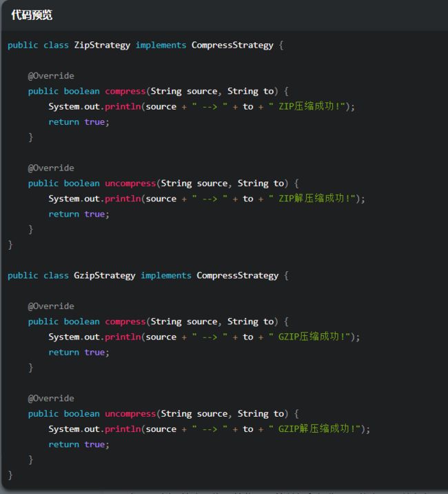Click System on the GZIP解压缩成功 line
The width and height of the screenshot is (448, 494).
64,428
